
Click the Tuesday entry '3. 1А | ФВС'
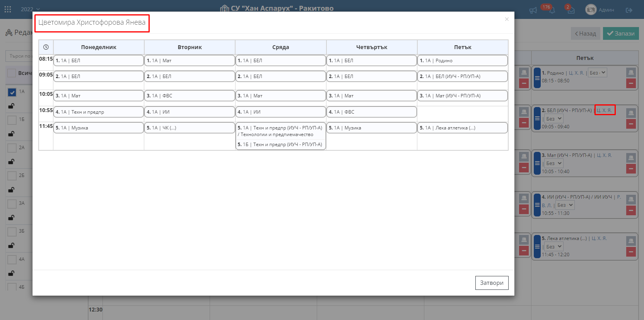pyautogui.click(x=190, y=96)
